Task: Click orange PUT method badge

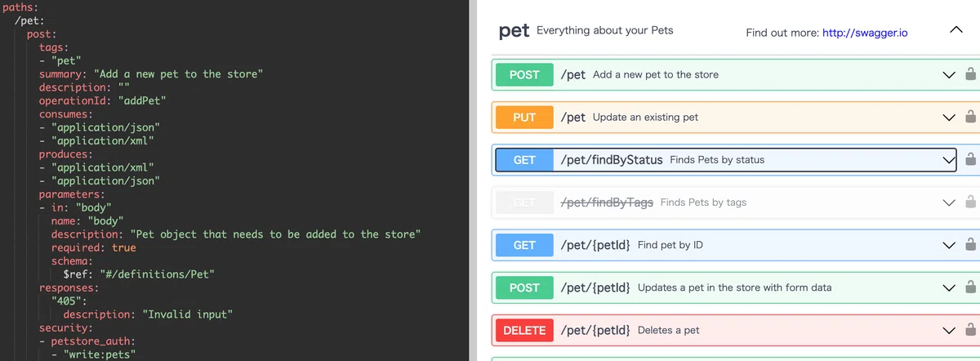Action: 524,117
